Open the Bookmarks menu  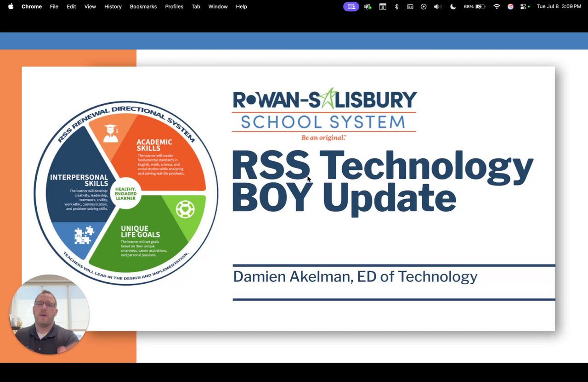[x=143, y=6]
